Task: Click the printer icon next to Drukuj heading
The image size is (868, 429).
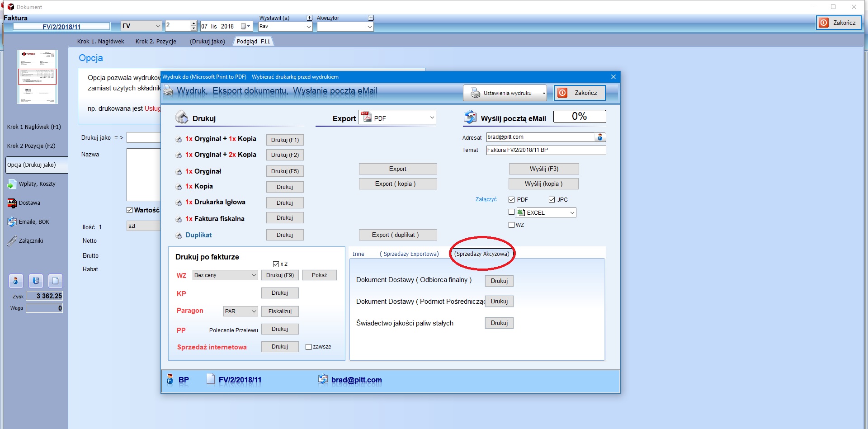Action: pos(182,118)
